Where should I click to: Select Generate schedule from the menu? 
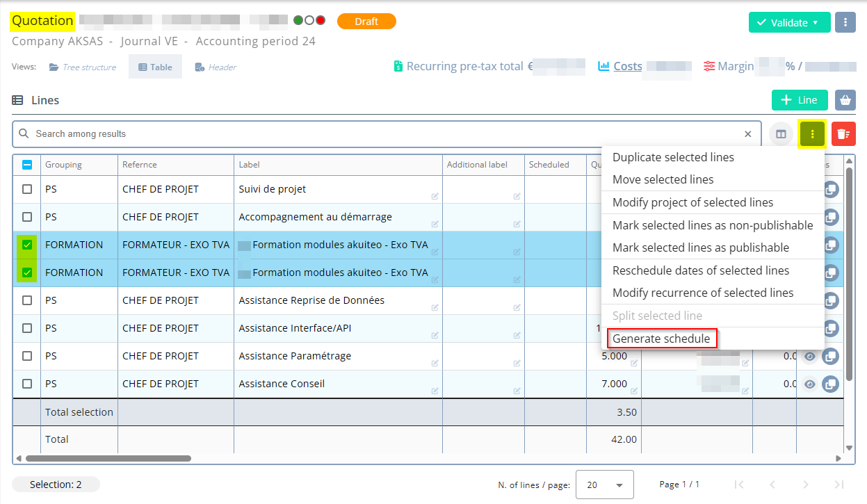click(x=661, y=339)
